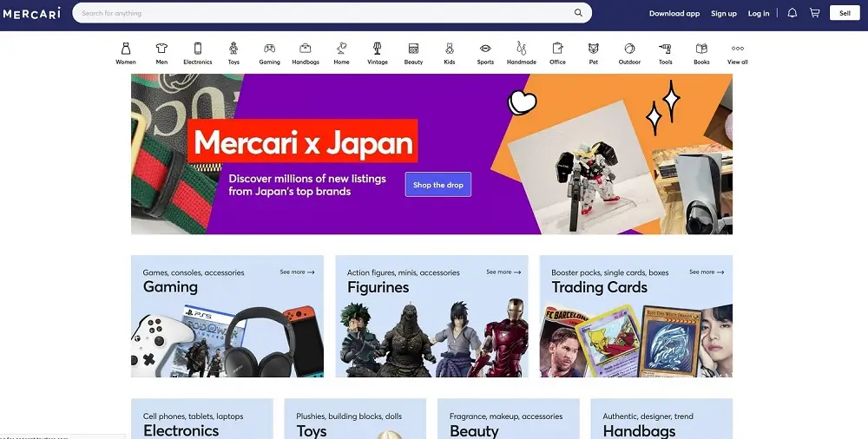Viewport: 868px width, 439px height.
Task: Click the Handmade label in category bar
Action: pyautogui.click(x=522, y=62)
